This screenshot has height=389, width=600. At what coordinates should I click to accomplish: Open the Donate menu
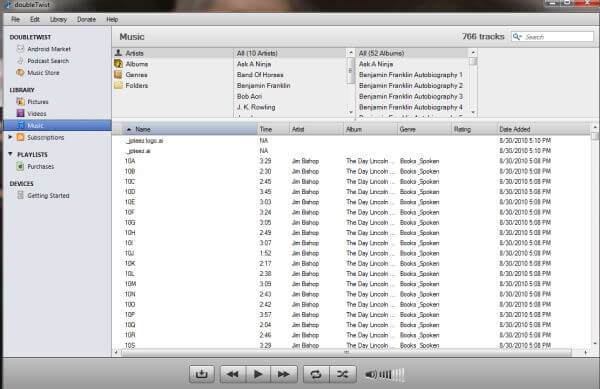(x=86, y=20)
